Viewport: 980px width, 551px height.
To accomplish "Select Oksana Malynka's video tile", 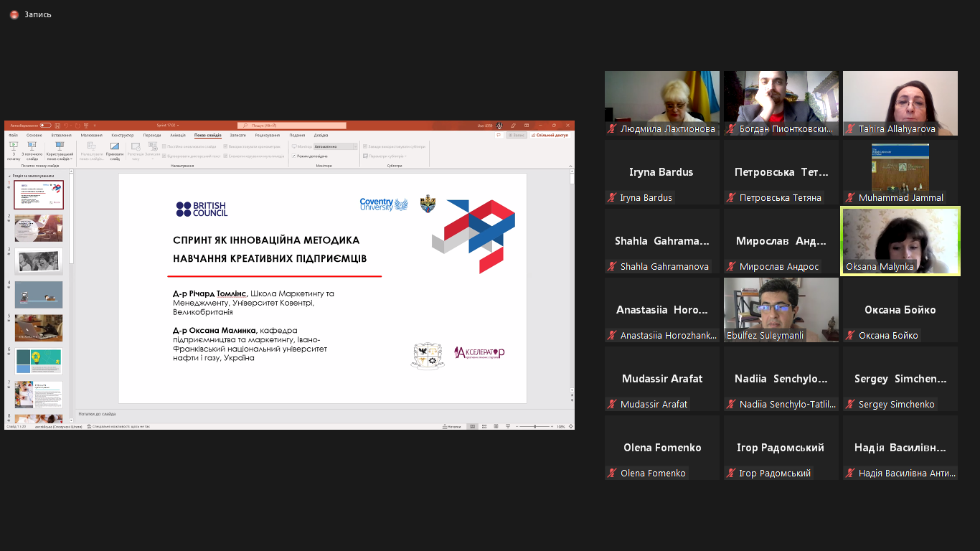I will (900, 242).
